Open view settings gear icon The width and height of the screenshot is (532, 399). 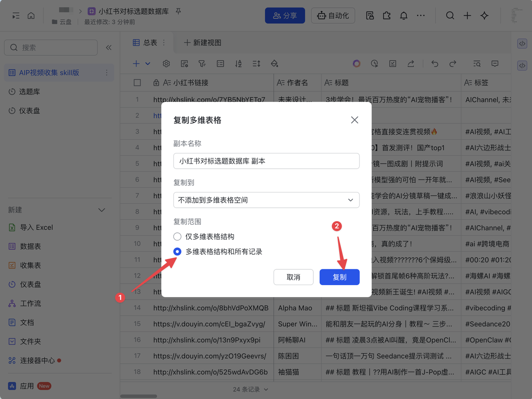[166, 64]
